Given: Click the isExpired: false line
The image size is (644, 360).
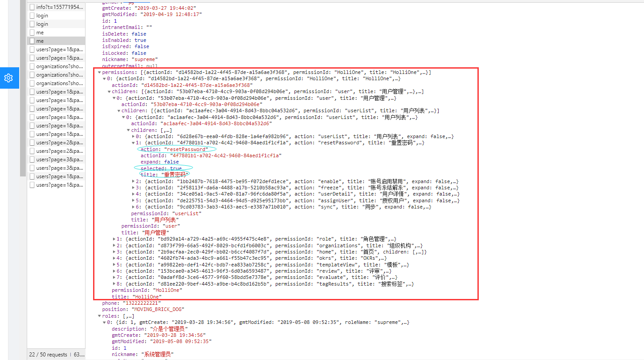Looking at the screenshot, I should click(x=126, y=46).
